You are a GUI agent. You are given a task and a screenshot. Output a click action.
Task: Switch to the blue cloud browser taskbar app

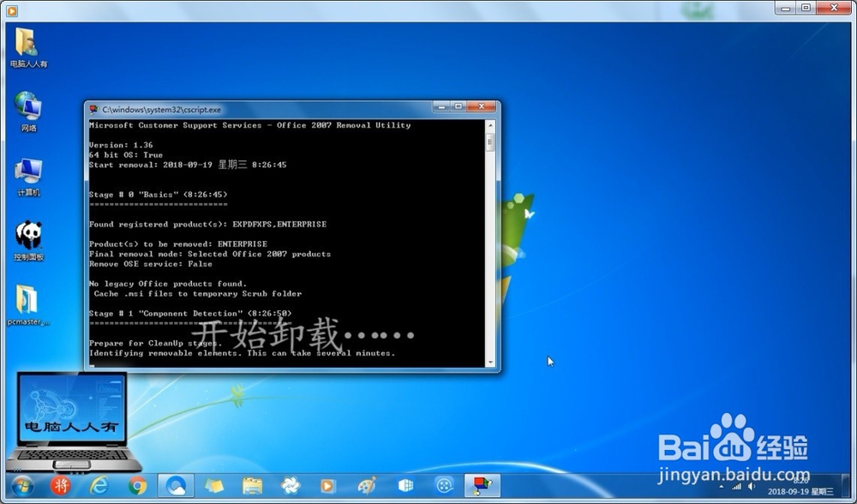176,485
